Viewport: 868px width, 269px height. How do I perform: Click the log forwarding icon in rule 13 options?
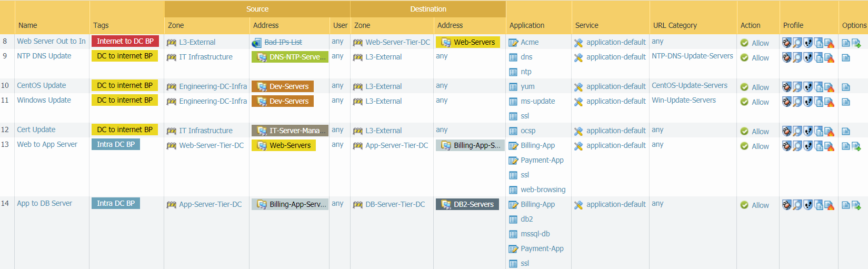(x=856, y=146)
